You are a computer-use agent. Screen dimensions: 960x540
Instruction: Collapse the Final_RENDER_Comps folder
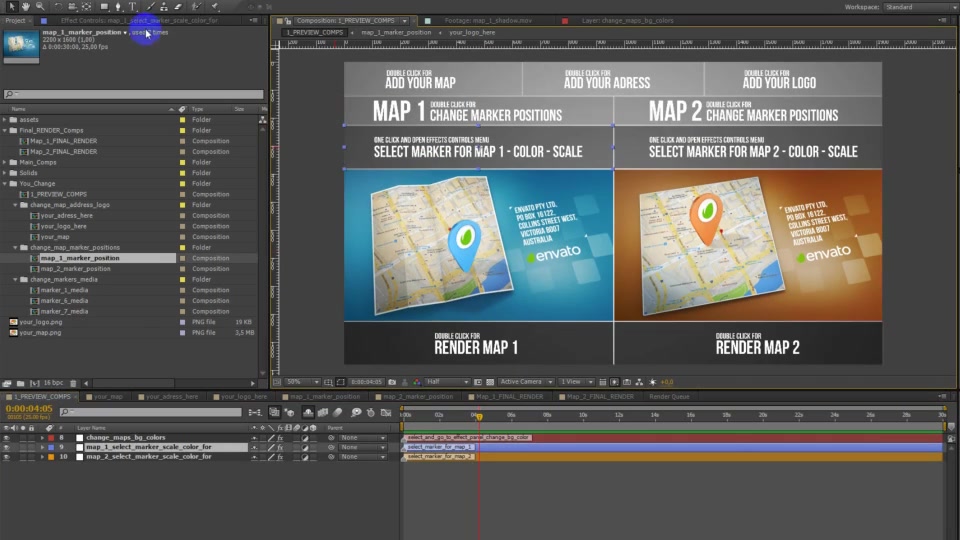(x=5, y=130)
